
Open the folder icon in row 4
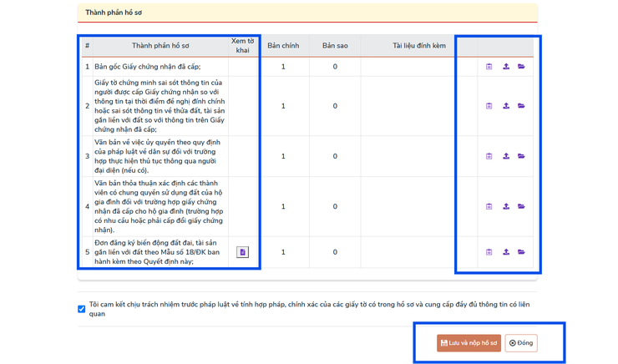pyautogui.click(x=521, y=206)
